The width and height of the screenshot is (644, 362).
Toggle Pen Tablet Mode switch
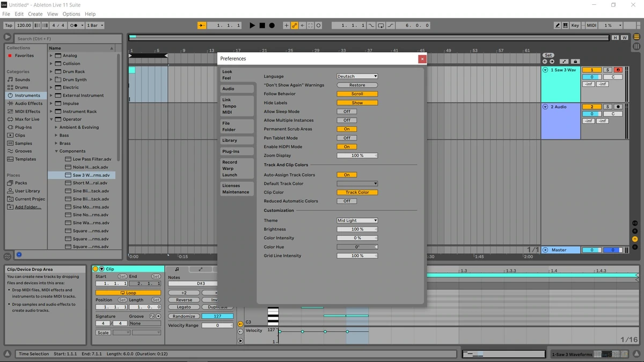[347, 138]
